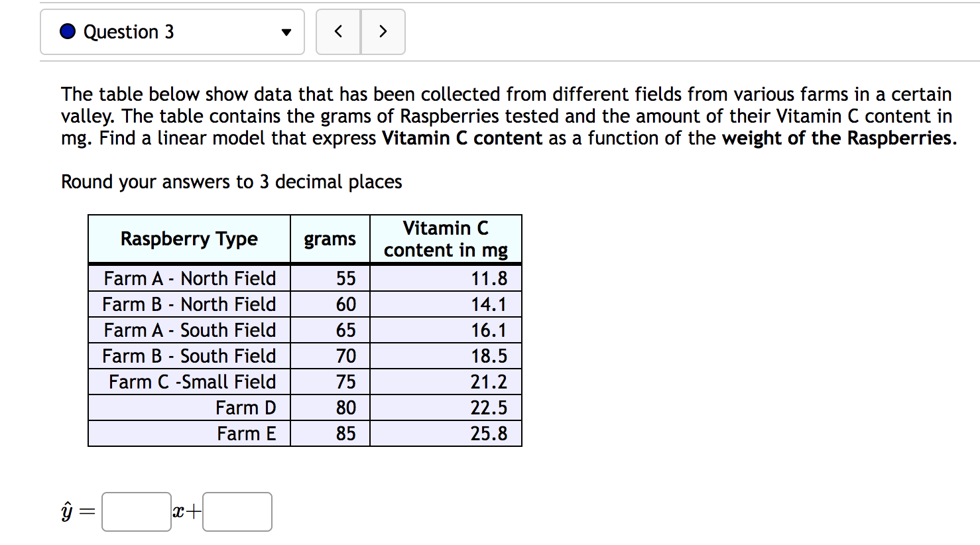Viewport: 980px width, 545px height.
Task: Click the blue status circle by Question 3
Action: click(68, 32)
